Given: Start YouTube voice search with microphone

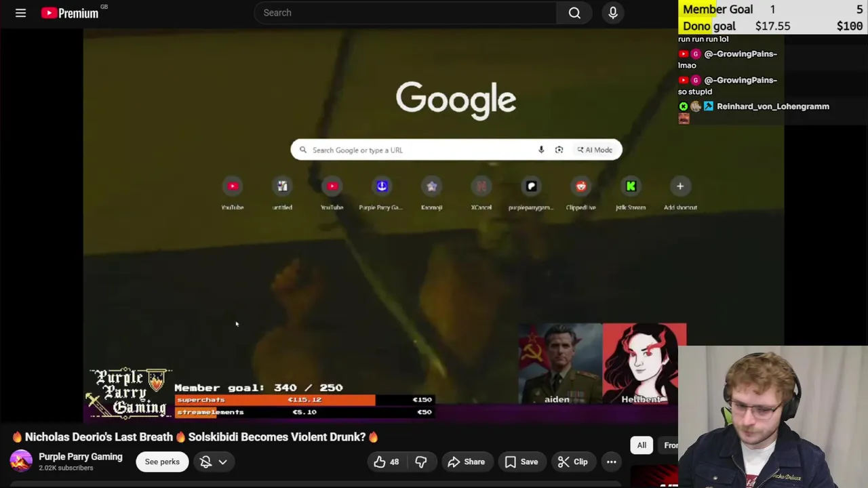Looking at the screenshot, I should click(613, 13).
